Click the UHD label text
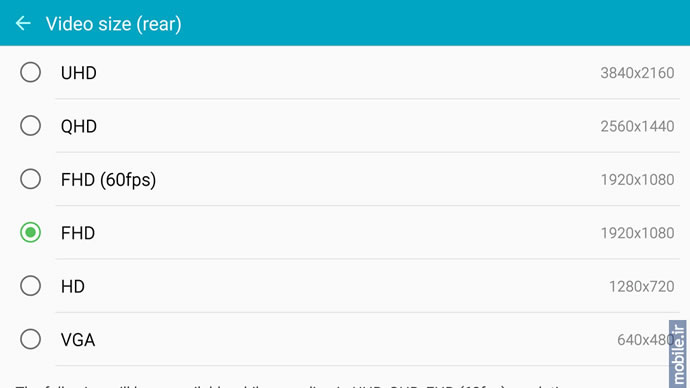The height and width of the screenshot is (388, 690). (x=79, y=73)
